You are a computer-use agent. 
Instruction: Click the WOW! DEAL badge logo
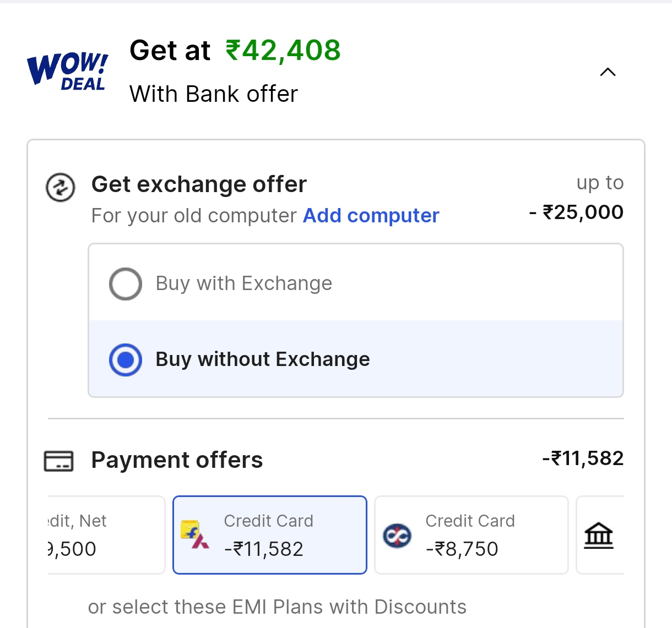[66, 69]
